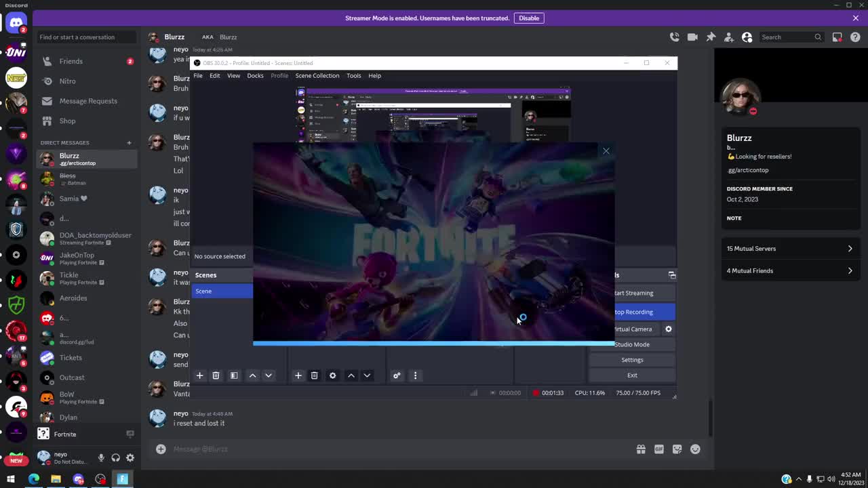Open the Discord inbox icon
868x488 pixels.
837,37
